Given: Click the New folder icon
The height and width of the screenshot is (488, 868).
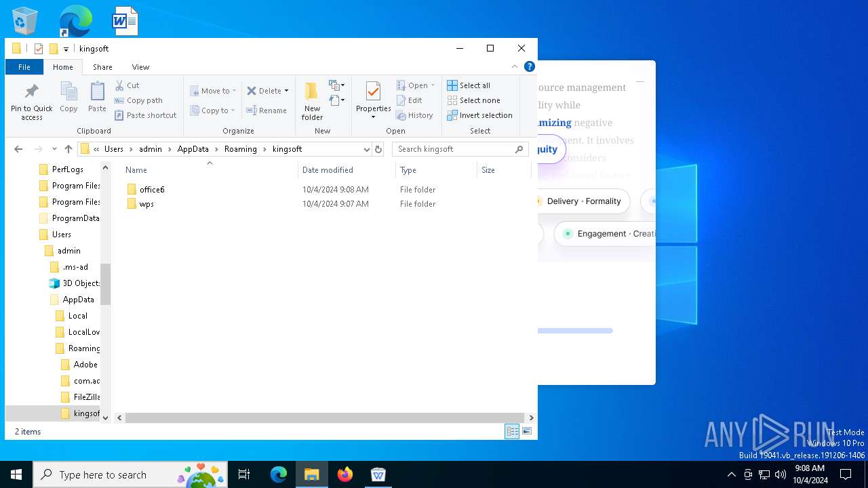Looking at the screenshot, I should click(x=312, y=91).
